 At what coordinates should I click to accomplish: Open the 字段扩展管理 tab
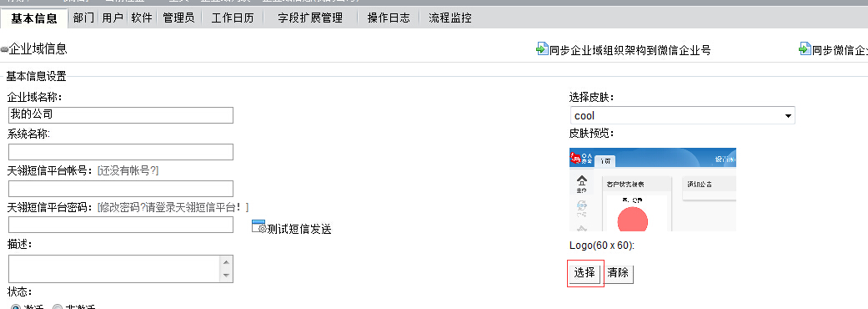[x=310, y=18]
